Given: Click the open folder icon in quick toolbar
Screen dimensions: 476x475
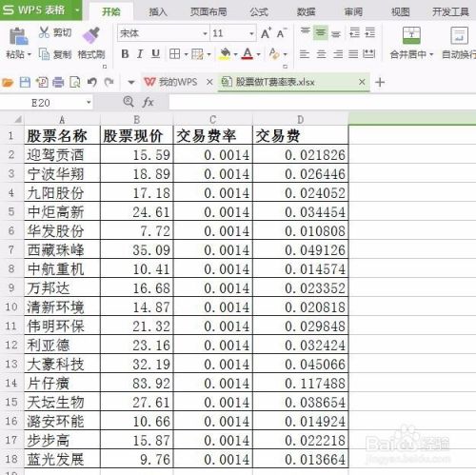Looking at the screenshot, I should [x=8, y=83].
